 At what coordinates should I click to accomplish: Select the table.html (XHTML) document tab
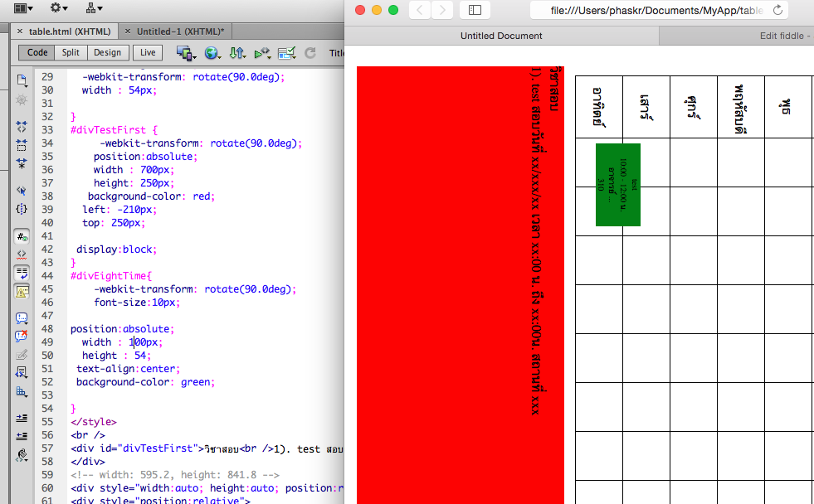coord(70,31)
